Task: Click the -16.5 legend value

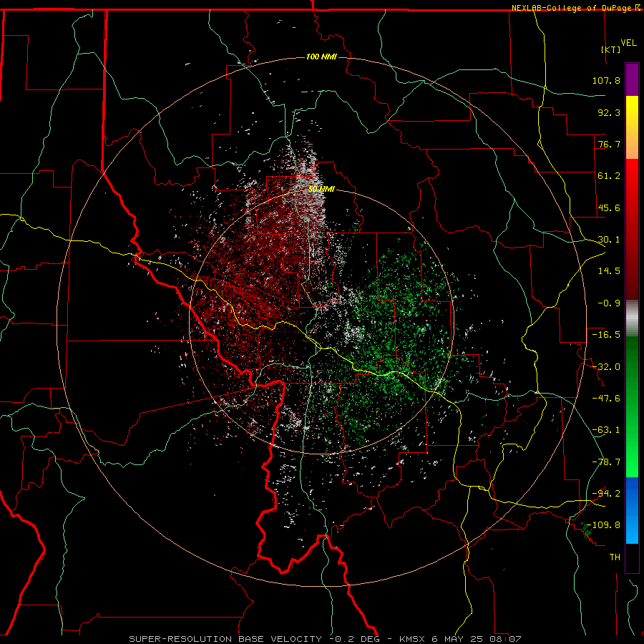Action: pyautogui.click(x=606, y=335)
